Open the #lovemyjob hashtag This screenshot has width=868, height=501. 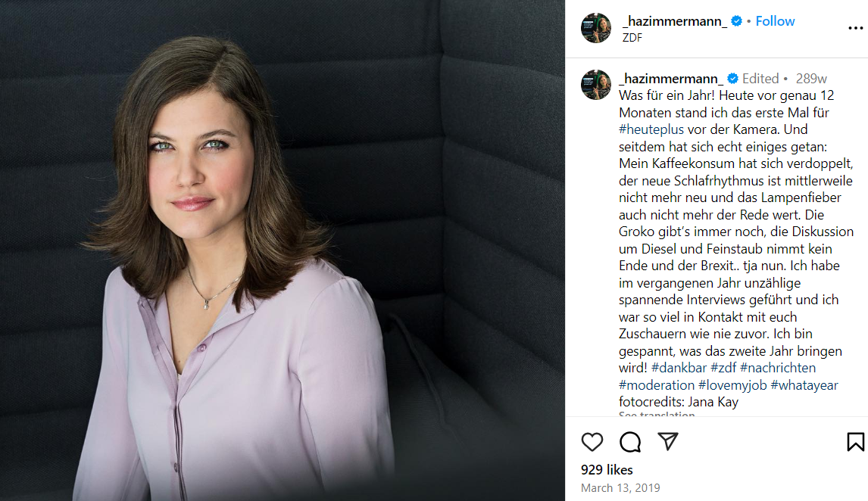click(x=732, y=385)
